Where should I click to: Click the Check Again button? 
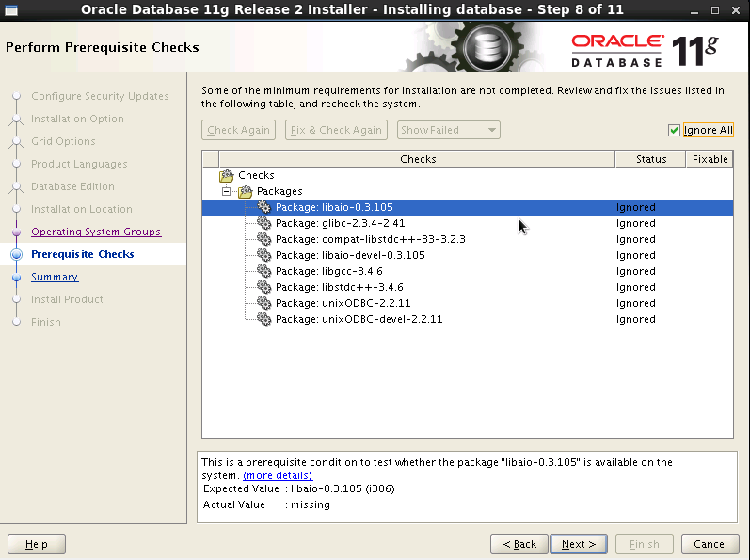click(239, 130)
